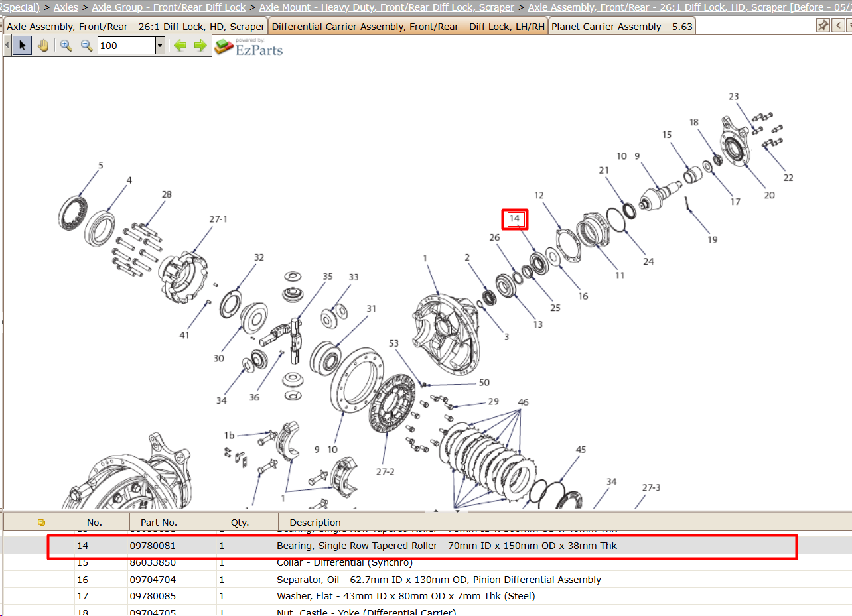Click callout 27-2 in the diagram
This screenshot has width=852, height=616.
tap(386, 471)
